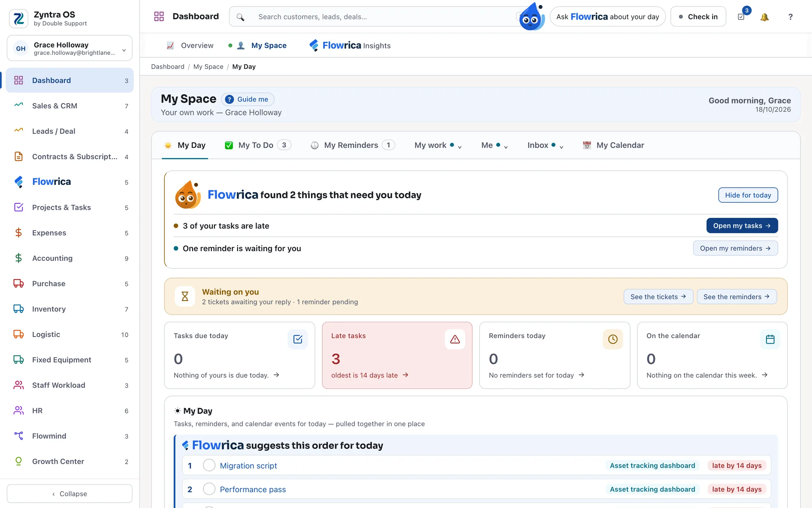
Task: Click Guide me help button
Action: 248,99
